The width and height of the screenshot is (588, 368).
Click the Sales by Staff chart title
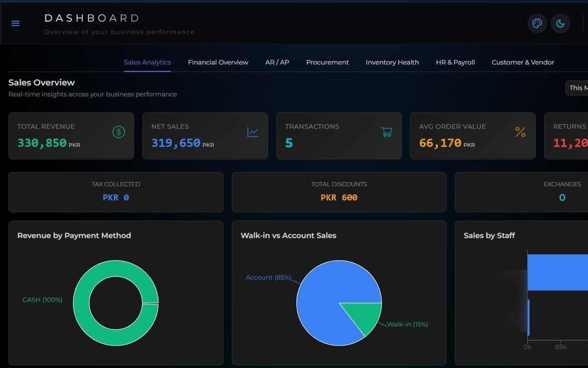pyautogui.click(x=489, y=236)
